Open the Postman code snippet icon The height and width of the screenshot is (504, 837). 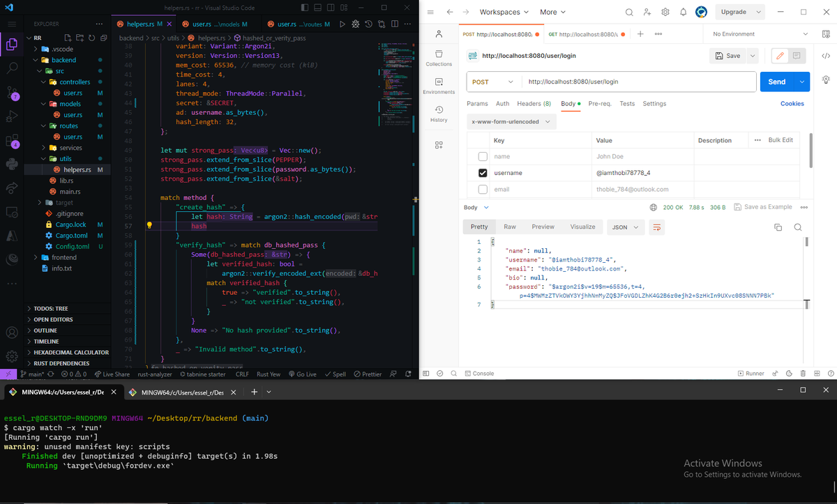click(x=826, y=56)
